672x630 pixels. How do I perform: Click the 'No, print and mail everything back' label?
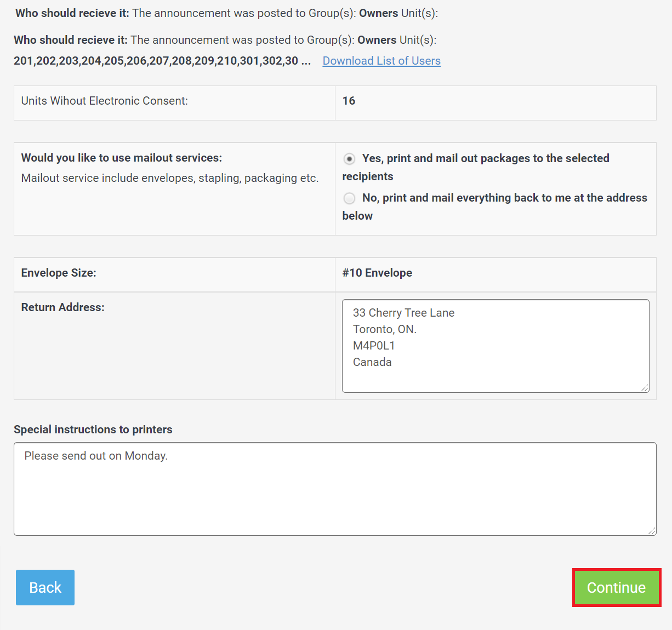[495, 207]
